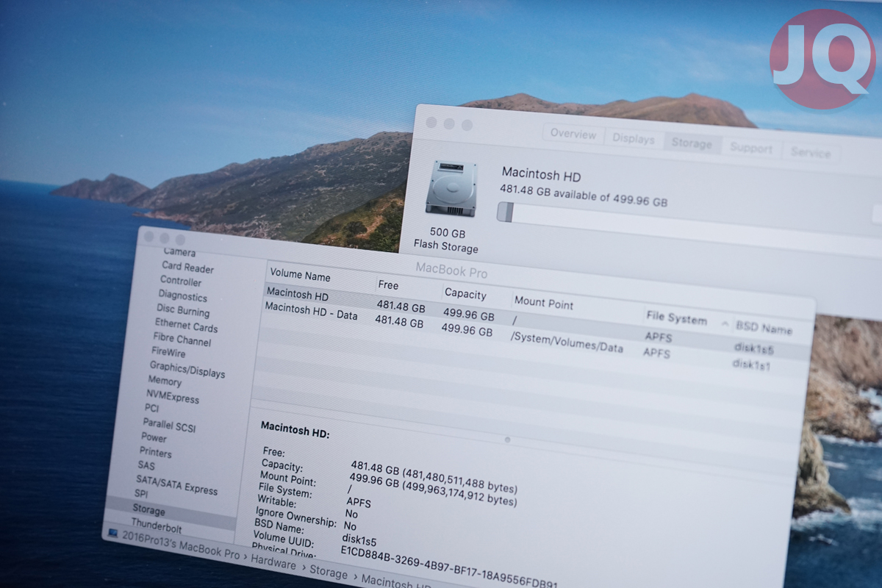
Task: Select SAS in the sidebar
Action: [x=146, y=465]
